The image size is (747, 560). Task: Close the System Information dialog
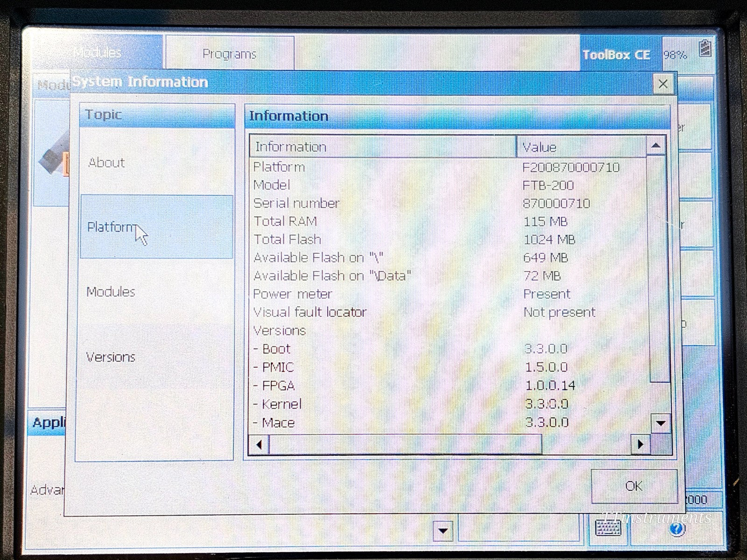tap(663, 84)
